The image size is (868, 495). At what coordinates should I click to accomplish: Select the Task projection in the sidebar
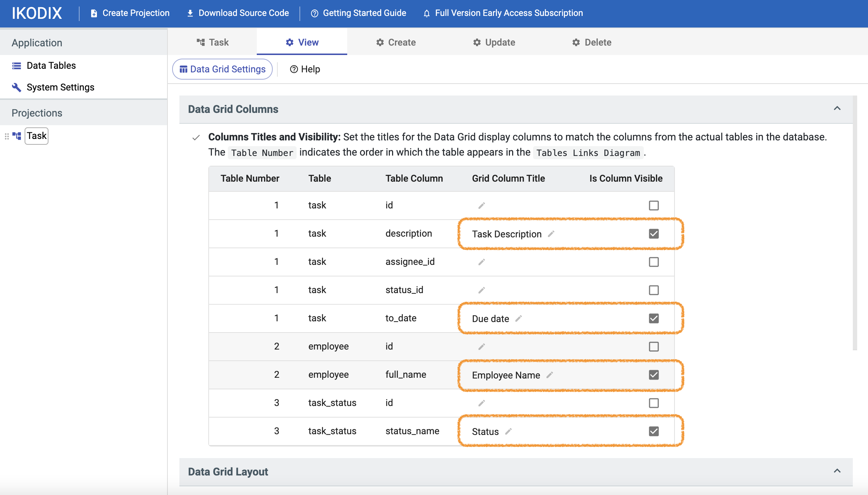click(x=36, y=136)
